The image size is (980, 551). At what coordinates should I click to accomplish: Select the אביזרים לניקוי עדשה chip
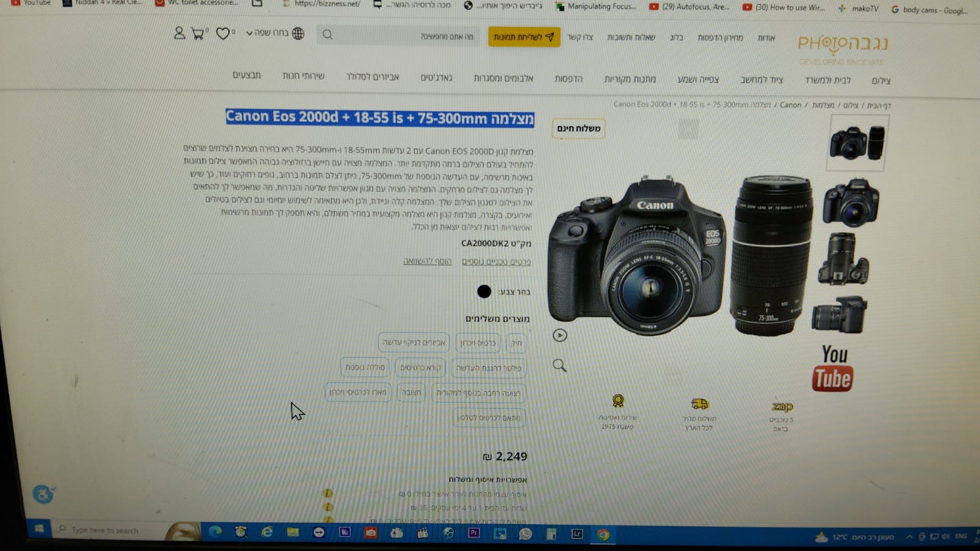click(414, 342)
